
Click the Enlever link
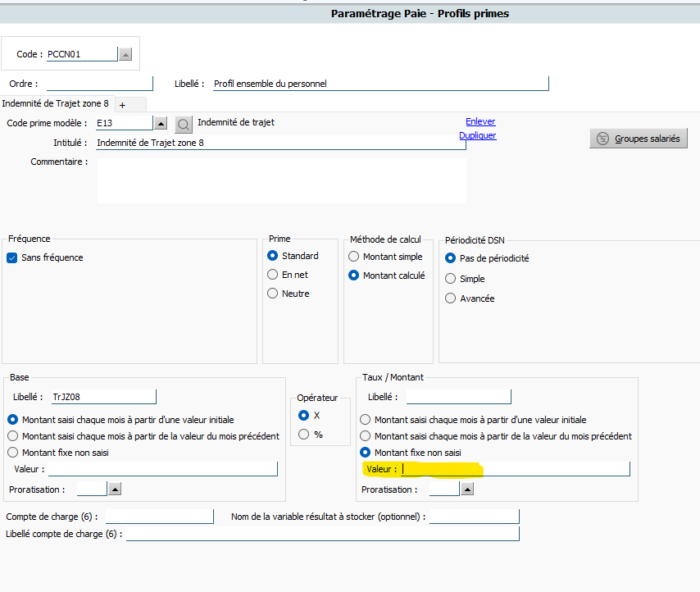click(x=480, y=121)
